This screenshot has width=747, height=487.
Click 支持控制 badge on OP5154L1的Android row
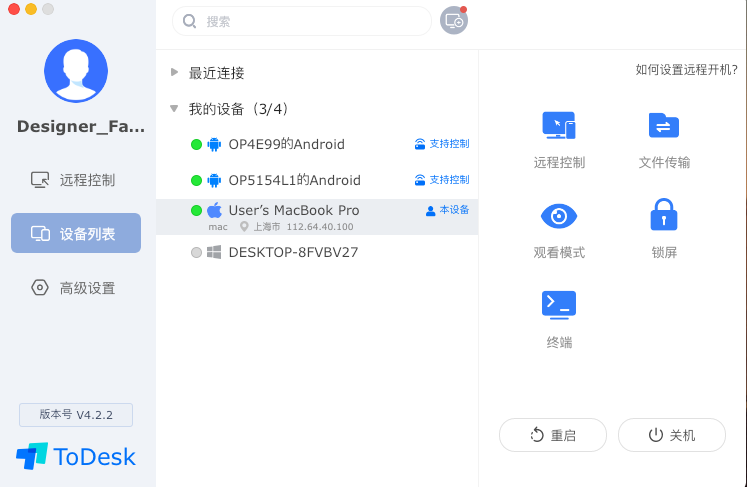(x=442, y=180)
